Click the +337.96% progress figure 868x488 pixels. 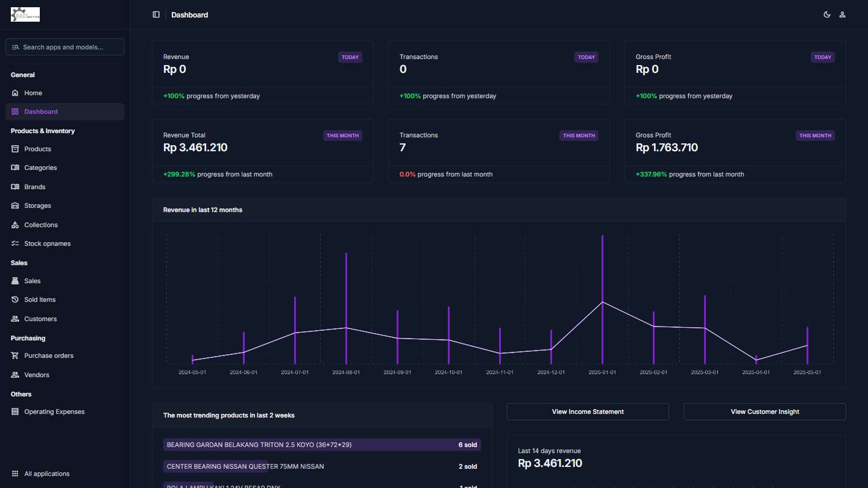(652, 174)
